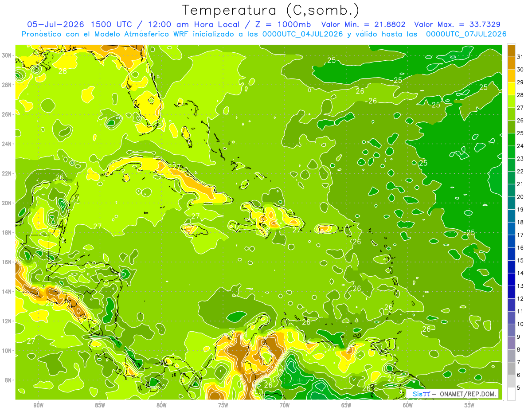This screenshot has width=532, height=411.
Task: Click the white swatch below the 5 label
Action: pyautogui.click(x=511, y=394)
